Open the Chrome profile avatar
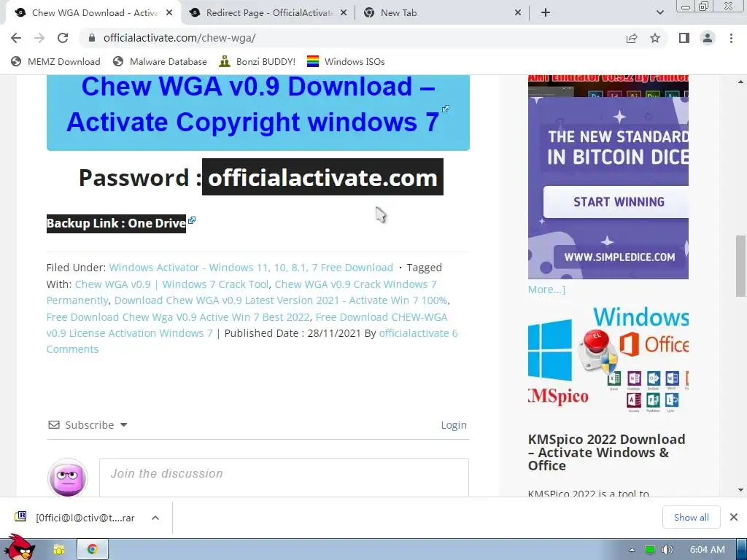The image size is (747, 560). click(x=708, y=38)
